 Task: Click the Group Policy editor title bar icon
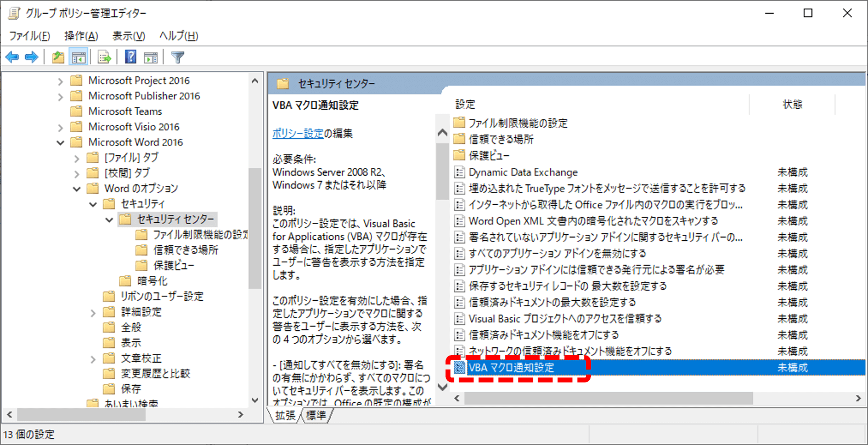(x=14, y=13)
